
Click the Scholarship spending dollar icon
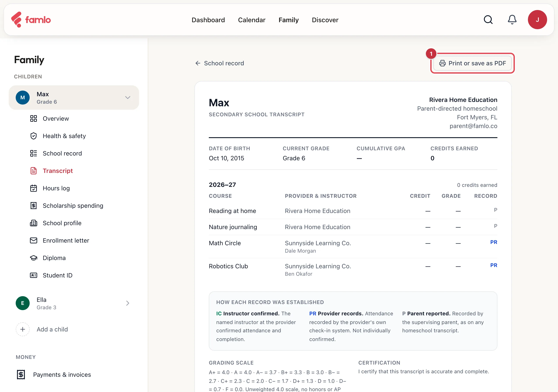pyautogui.click(x=34, y=206)
